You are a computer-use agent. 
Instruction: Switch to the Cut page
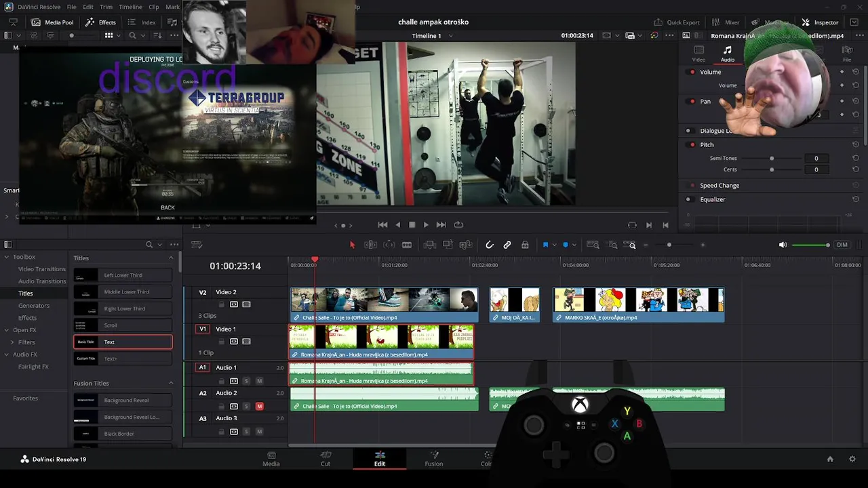(x=325, y=459)
